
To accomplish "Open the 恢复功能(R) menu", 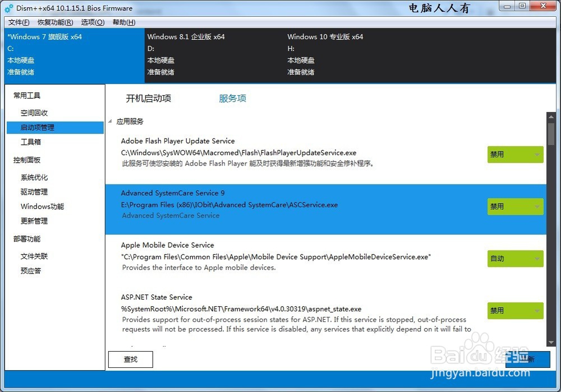I will [56, 22].
